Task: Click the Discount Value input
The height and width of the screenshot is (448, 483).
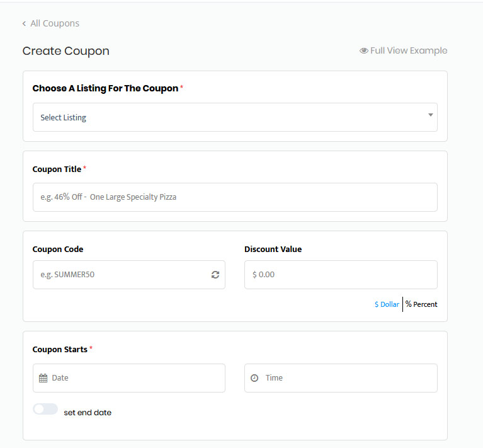Action: [341, 275]
